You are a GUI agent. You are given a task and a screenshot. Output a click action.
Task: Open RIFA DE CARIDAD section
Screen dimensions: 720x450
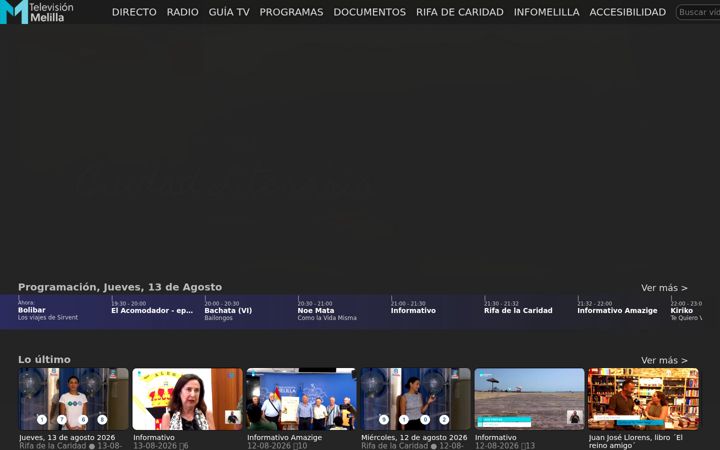pyautogui.click(x=460, y=12)
